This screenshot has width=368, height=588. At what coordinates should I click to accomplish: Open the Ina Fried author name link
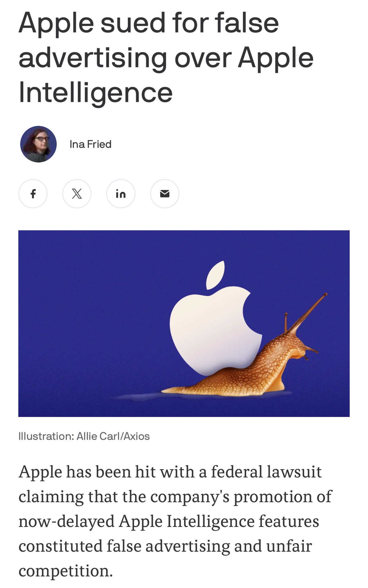90,144
